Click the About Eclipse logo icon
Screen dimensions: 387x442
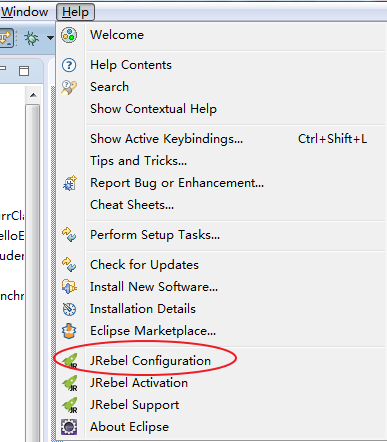coord(69,427)
